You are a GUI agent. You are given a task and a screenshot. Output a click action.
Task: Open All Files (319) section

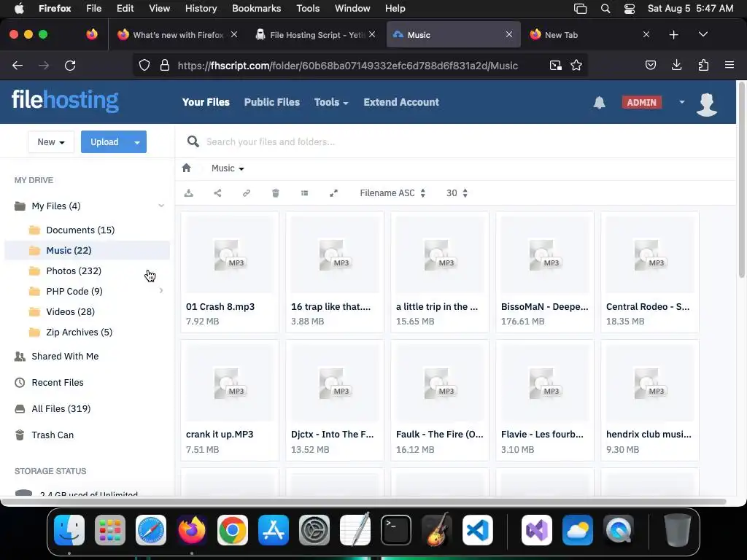tap(61, 408)
